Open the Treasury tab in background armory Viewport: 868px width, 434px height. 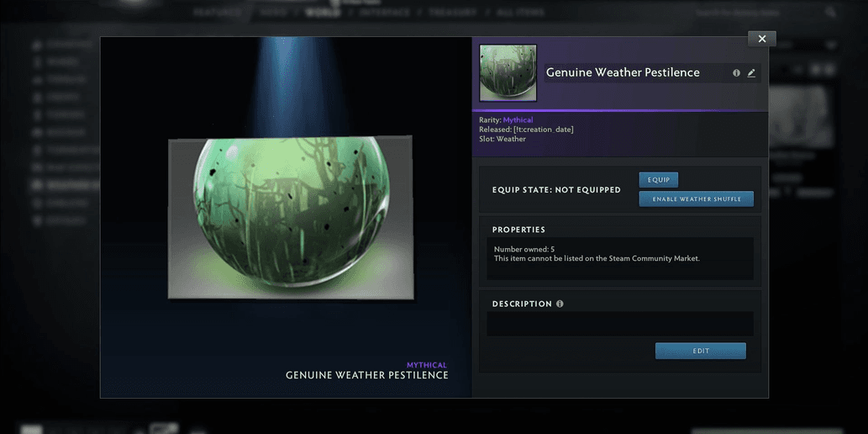[x=453, y=12]
